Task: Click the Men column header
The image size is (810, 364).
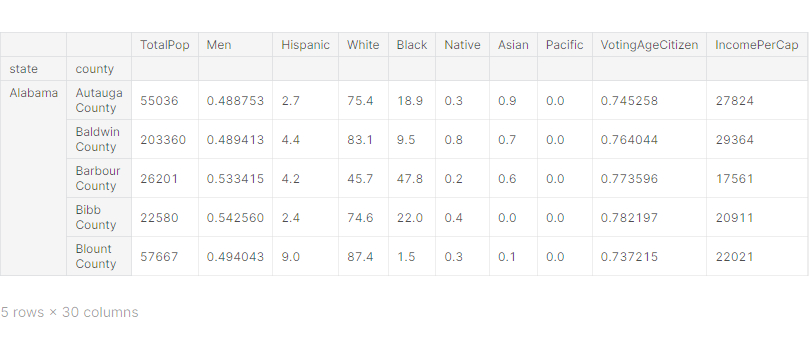Action: point(235,45)
